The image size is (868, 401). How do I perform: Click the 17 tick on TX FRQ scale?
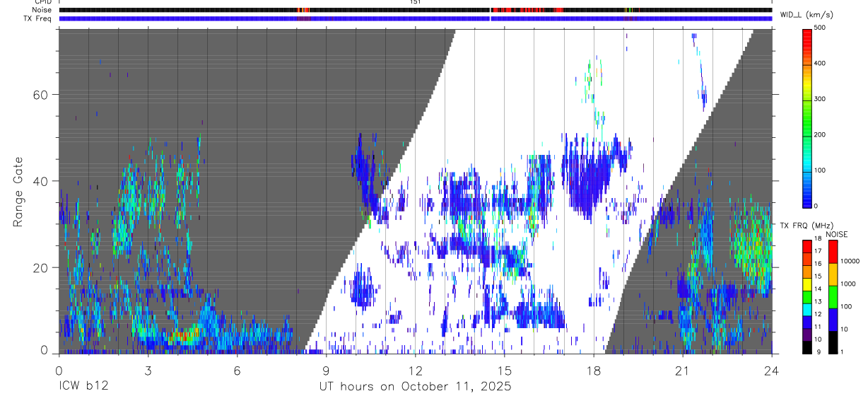[x=818, y=251]
